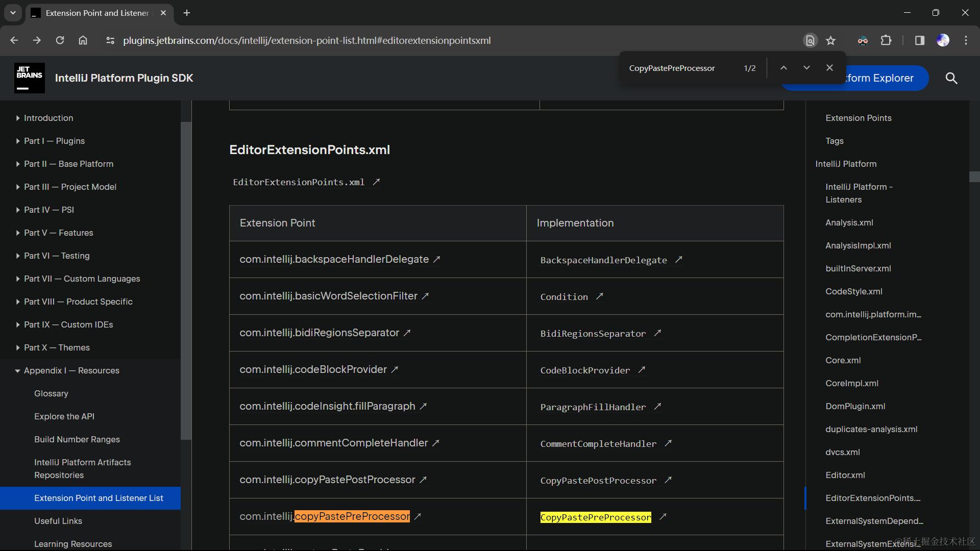Image resolution: width=980 pixels, height=551 pixels.
Task: Jump to dvcs.xml in page outline
Action: [x=843, y=452]
